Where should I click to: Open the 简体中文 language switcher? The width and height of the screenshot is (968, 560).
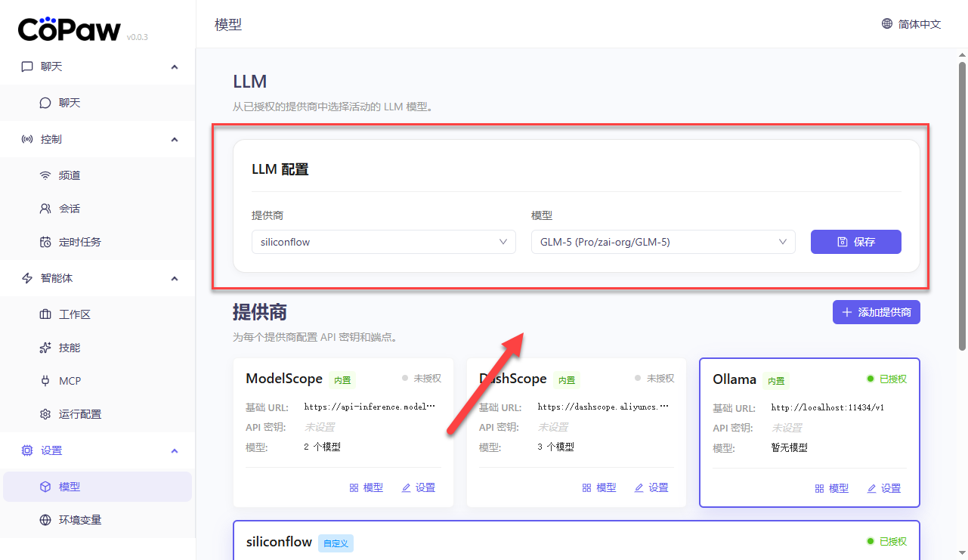[x=911, y=24]
